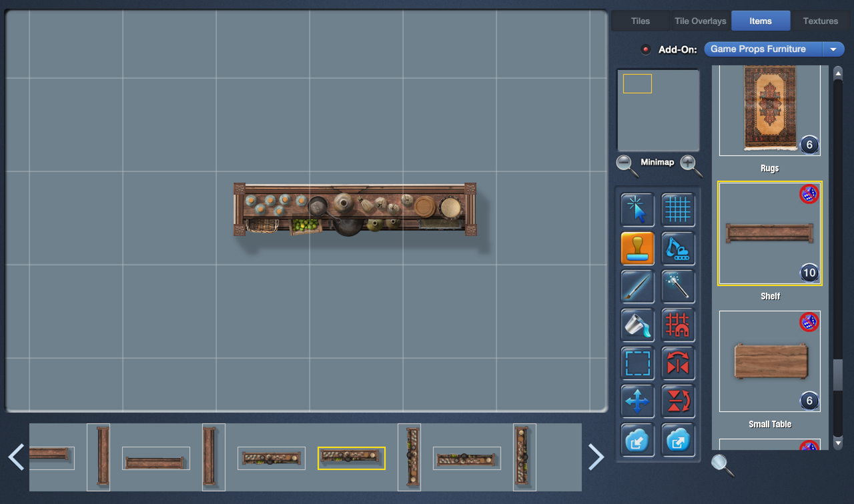This screenshot has height=504, width=854.
Task: Select the Shelf item thumbnail
Action: 770,233
